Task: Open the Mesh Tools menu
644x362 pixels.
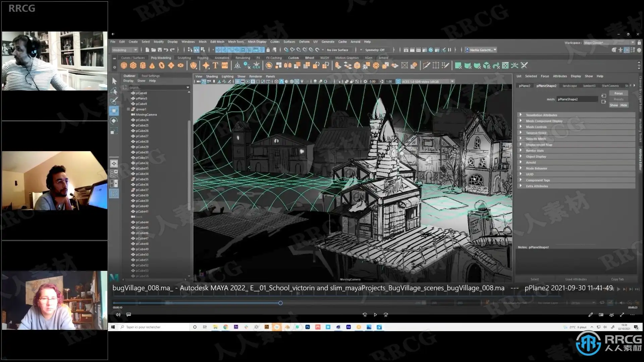Action: tap(236, 42)
